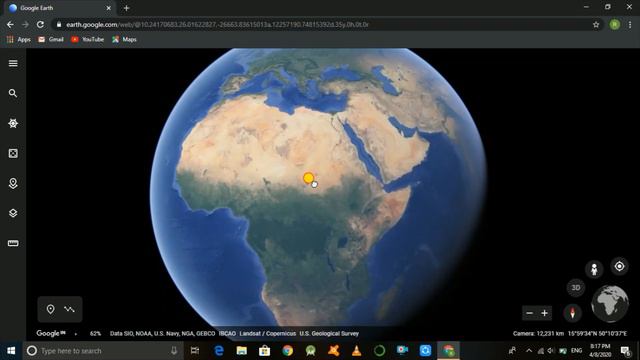
Task: Open the Apps bookmark shortcut
Action: coord(19,40)
